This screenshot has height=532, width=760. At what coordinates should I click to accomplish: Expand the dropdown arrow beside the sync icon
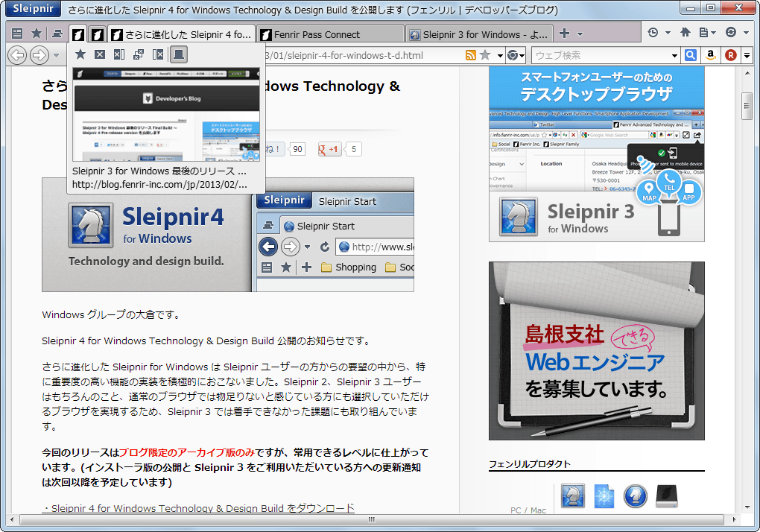tap(746, 33)
